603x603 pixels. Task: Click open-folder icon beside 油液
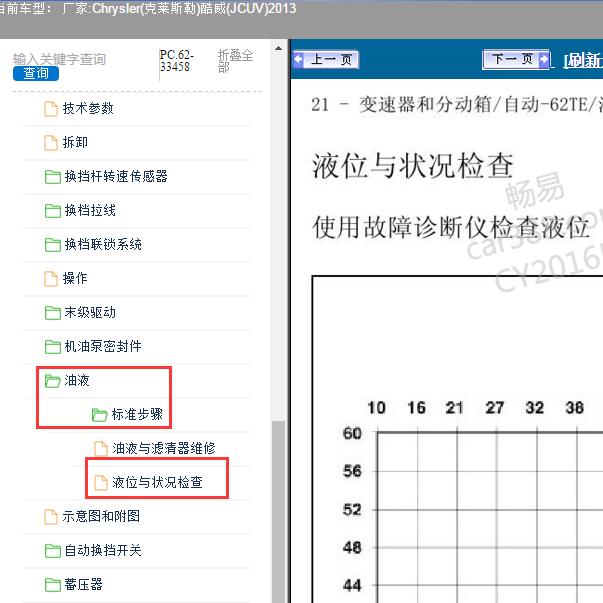tap(53, 381)
